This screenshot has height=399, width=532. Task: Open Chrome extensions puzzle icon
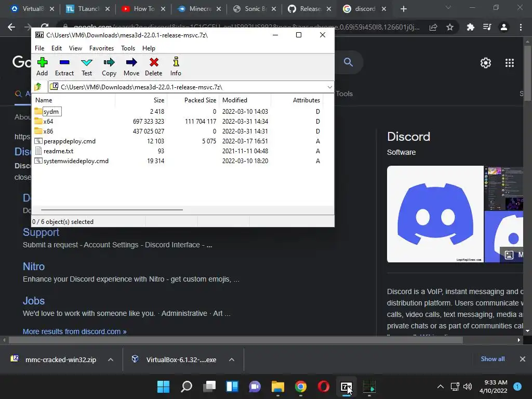click(x=471, y=27)
